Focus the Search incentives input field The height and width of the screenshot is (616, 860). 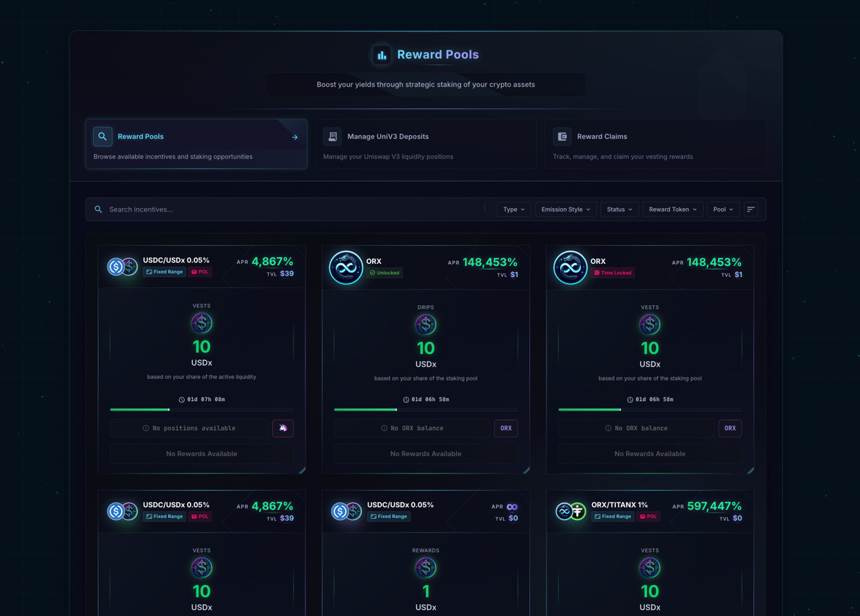click(289, 209)
